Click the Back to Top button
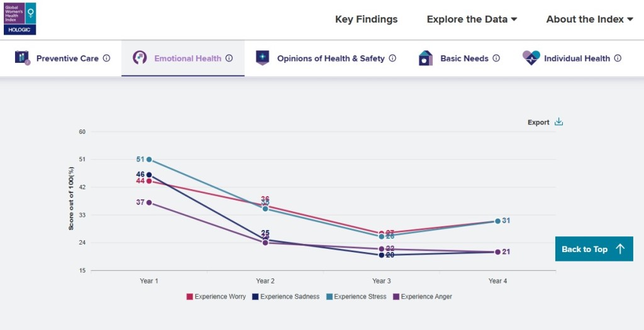The width and height of the screenshot is (644, 330). point(594,249)
